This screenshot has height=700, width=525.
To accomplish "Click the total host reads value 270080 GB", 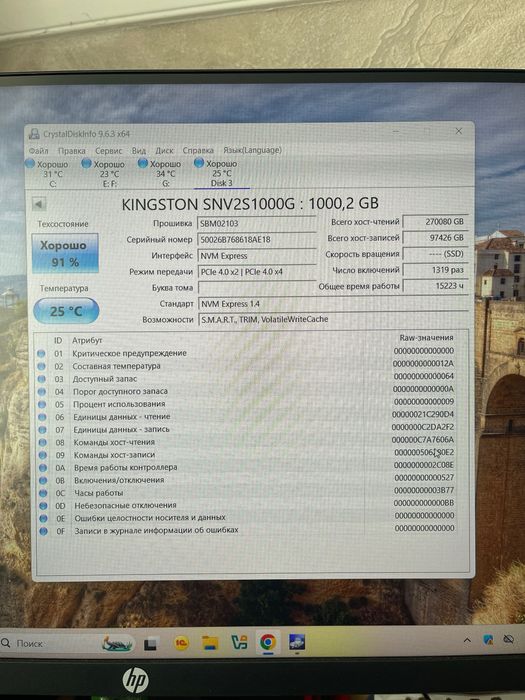I will coord(435,221).
